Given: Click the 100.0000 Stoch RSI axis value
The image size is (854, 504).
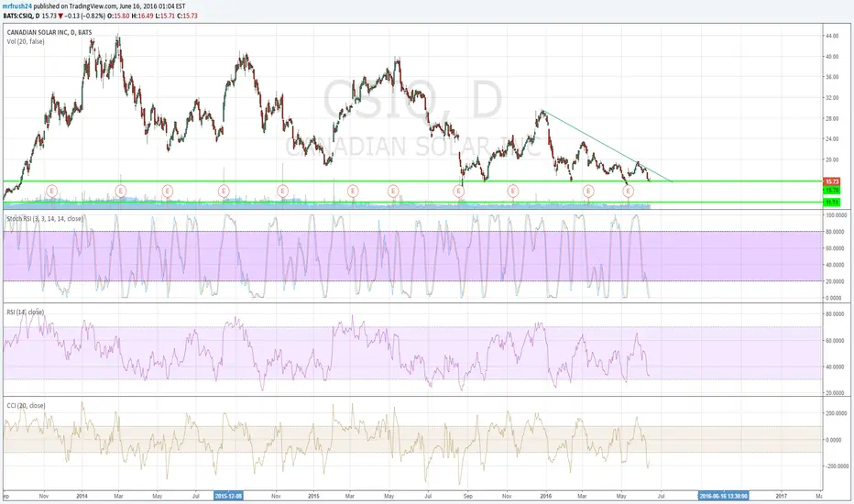Looking at the screenshot, I should click(x=835, y=215).
